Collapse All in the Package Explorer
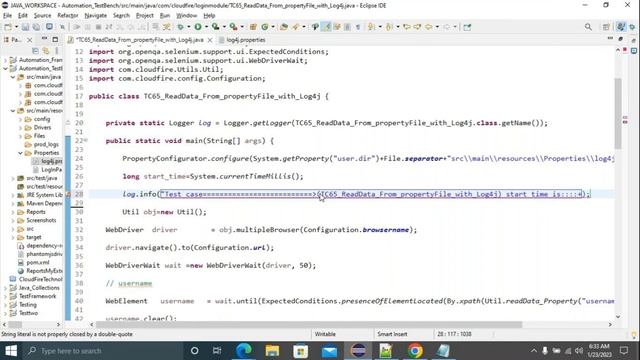The image size is (640, 360). pos(36,51)
